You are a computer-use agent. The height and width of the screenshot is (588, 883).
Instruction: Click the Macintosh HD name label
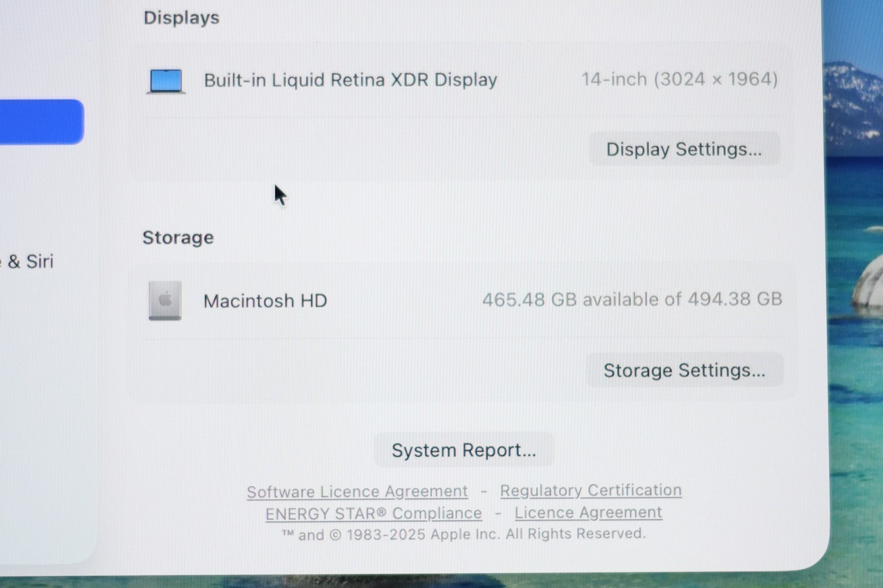coord(265,301)
